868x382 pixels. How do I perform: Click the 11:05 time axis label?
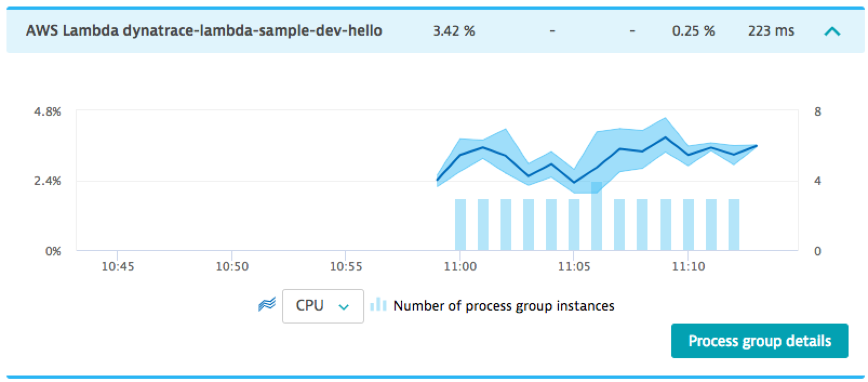574,266
